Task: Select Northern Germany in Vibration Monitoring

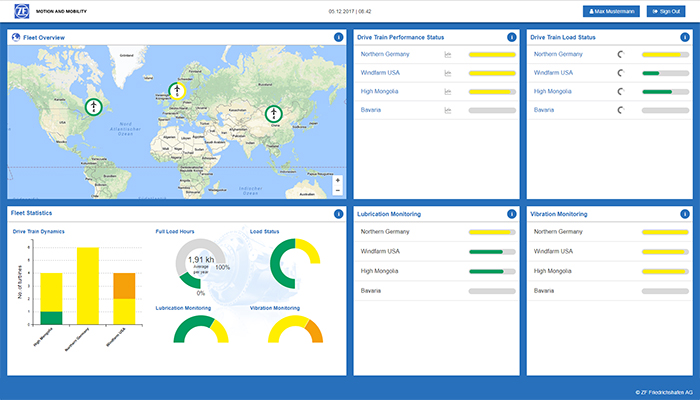Action: tap(558, 232)
